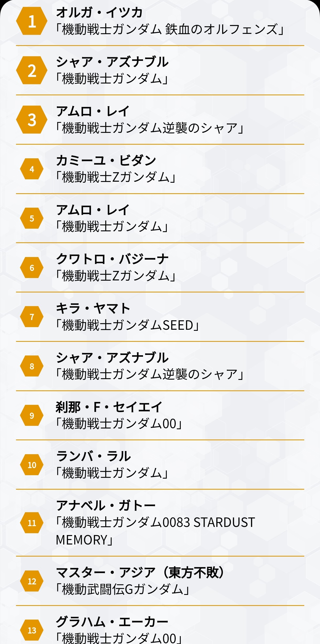Click the hexagon badge numbered 9
320x644 pixels.
32,415
